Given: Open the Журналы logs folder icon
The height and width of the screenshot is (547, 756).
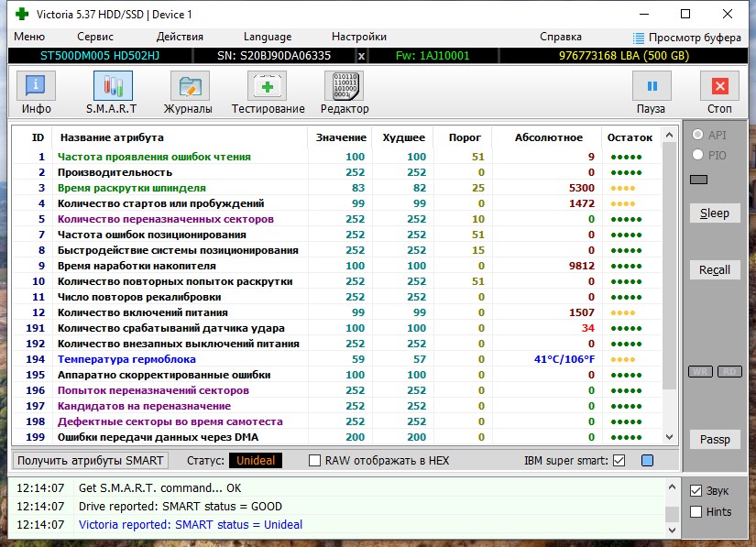Looking at the screenshot, I should (x=190, y=86).
